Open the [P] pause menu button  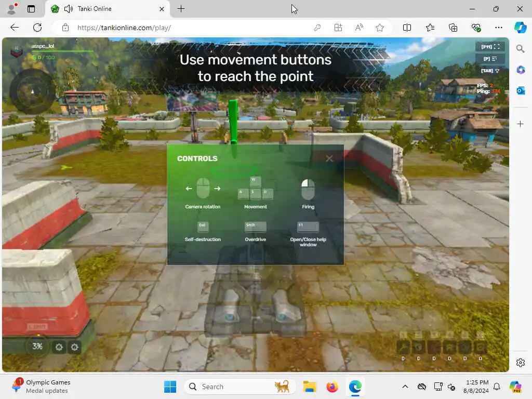pos(490,59)
